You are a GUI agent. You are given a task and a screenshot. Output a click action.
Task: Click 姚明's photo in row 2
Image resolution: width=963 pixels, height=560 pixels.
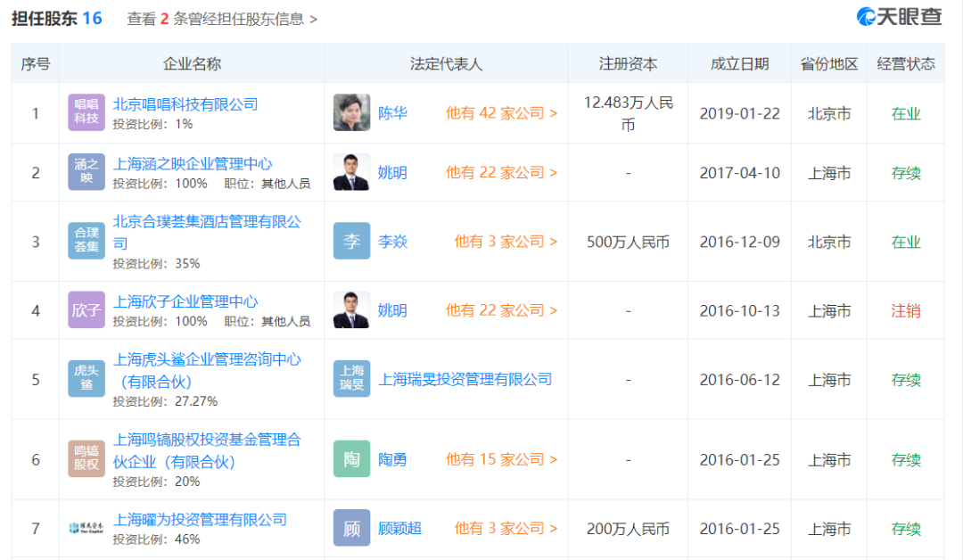pyautogui.click(x=352, y=172)
